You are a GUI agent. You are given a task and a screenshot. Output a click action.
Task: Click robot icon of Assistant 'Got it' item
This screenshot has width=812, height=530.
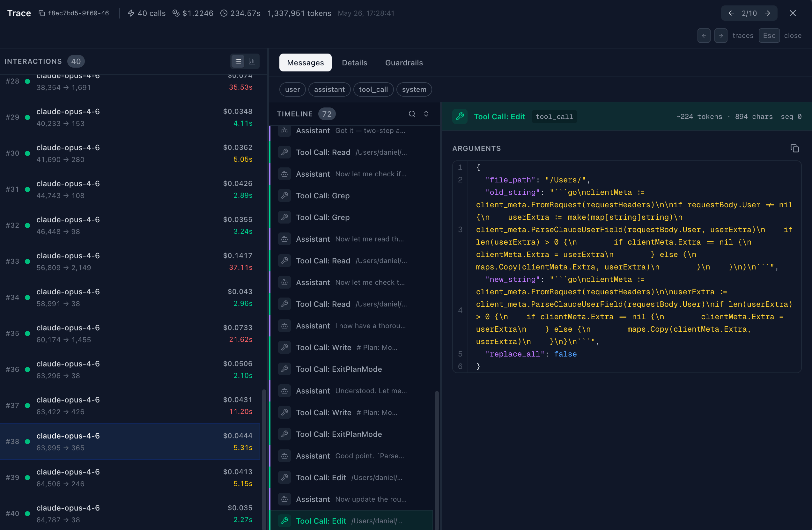[x=284, y=131]
